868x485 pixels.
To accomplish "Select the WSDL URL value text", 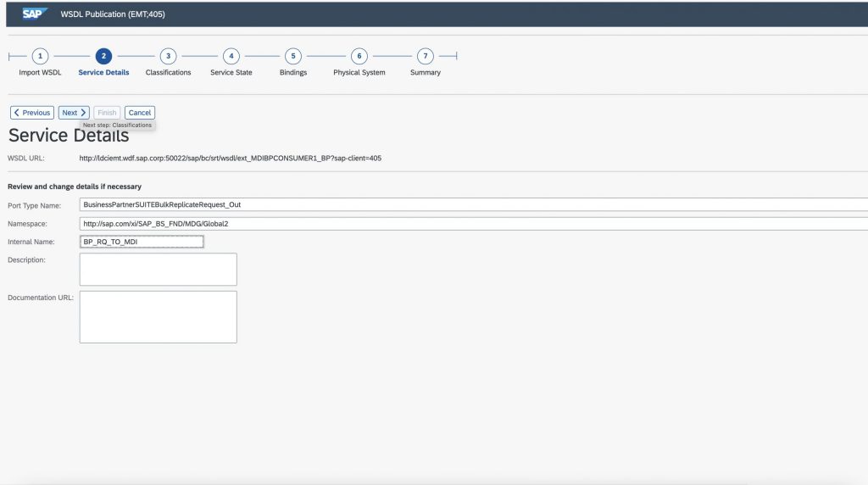I will point(231,159).
